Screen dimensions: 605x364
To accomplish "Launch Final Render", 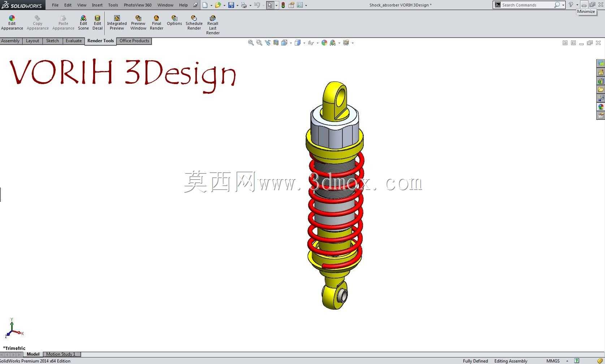I will coord(156,23).
